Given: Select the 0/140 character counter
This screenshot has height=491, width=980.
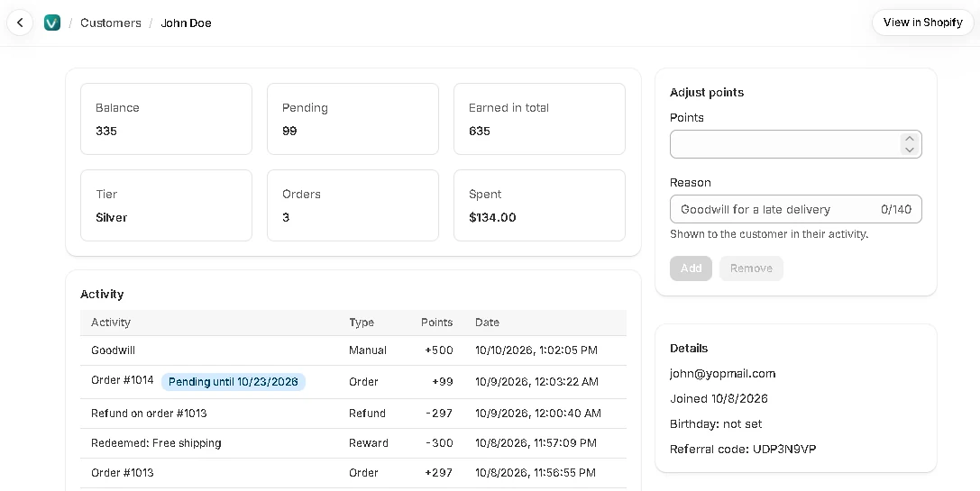Looking at the screenshot, I should click(x=896, y=209).
